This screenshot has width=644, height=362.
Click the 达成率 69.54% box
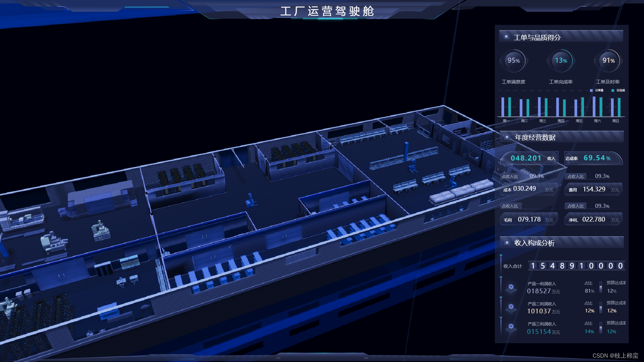[x=593, y=158]
